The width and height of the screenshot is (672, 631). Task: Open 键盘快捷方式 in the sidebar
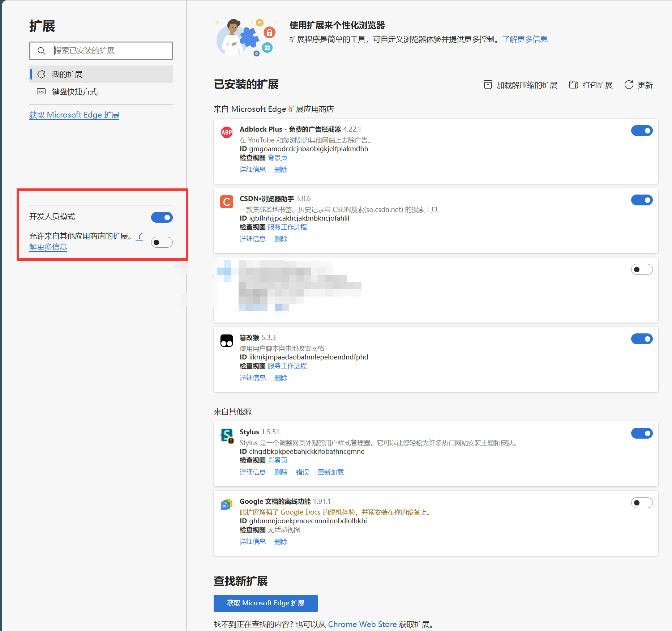pos(101,91)
